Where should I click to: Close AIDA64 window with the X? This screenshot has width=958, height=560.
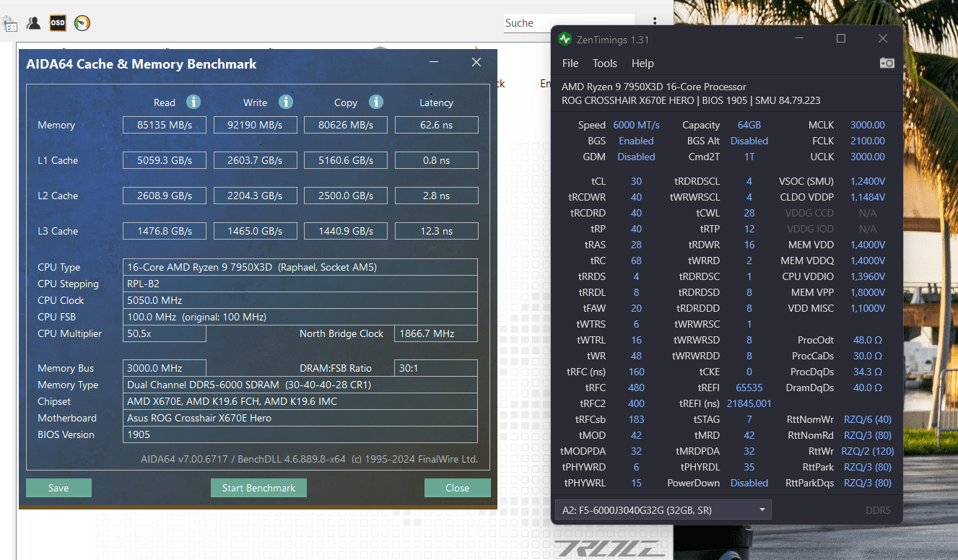point(476,63)
